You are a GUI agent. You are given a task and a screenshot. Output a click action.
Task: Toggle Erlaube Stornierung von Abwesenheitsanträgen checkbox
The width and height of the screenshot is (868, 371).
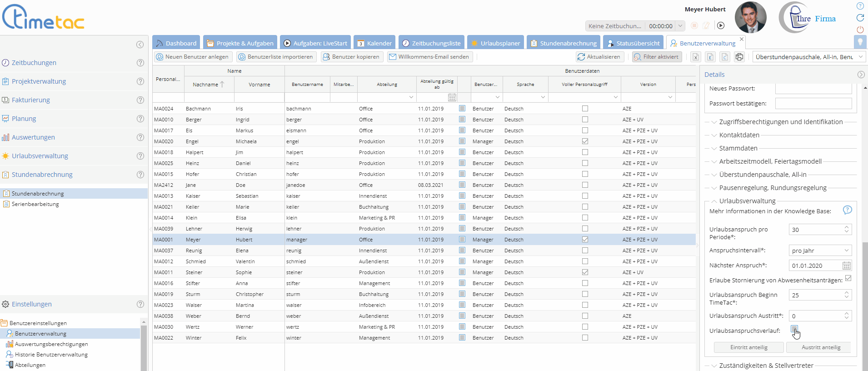848,278
